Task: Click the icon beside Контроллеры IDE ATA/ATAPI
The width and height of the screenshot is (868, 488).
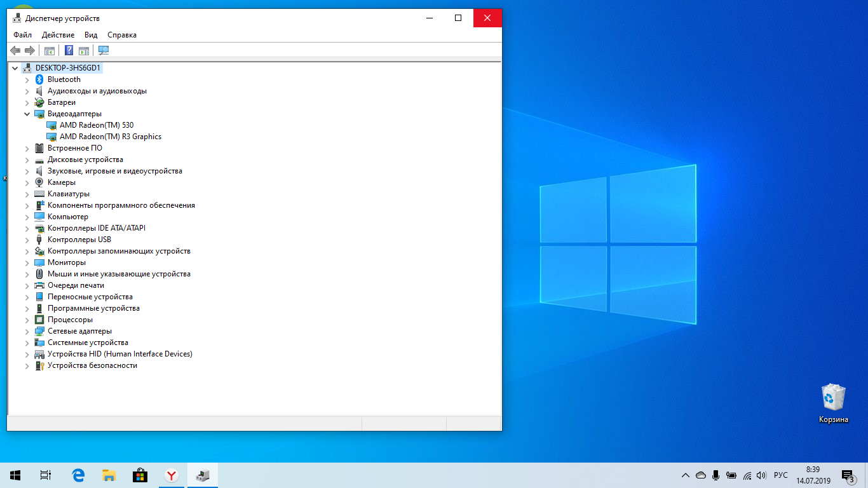Action: (x=39, y=228)
